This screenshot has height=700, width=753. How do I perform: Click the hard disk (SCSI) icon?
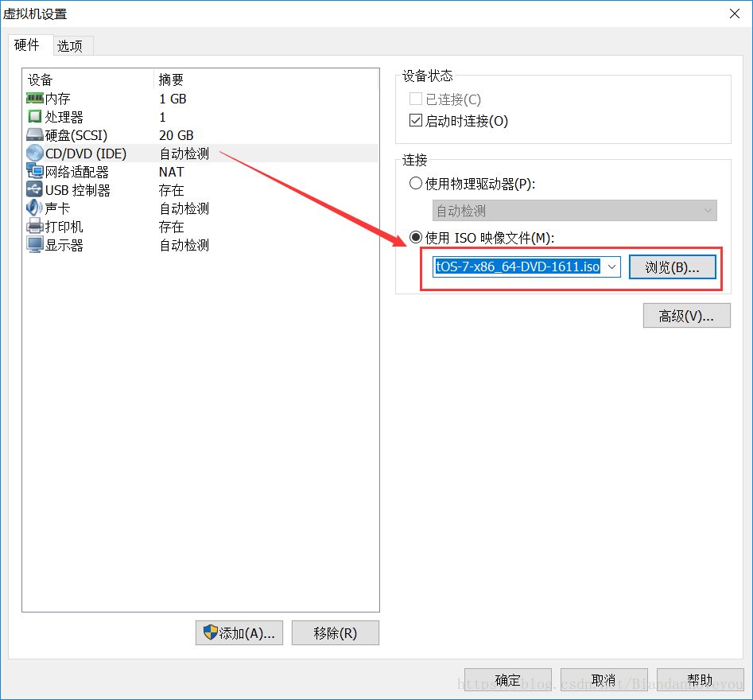coord(34,135)
